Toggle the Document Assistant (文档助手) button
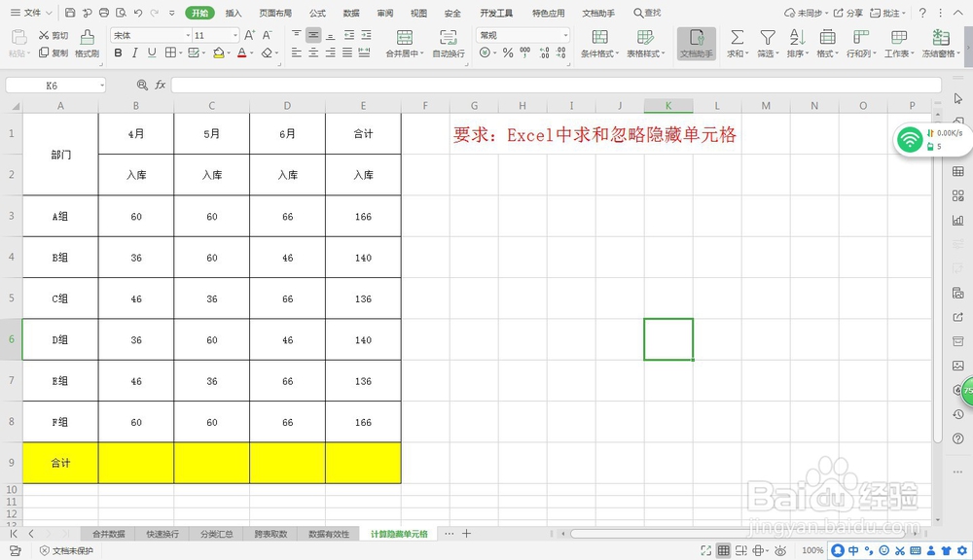This screenshot has height=560, width=973. click(x=697, y=44)
